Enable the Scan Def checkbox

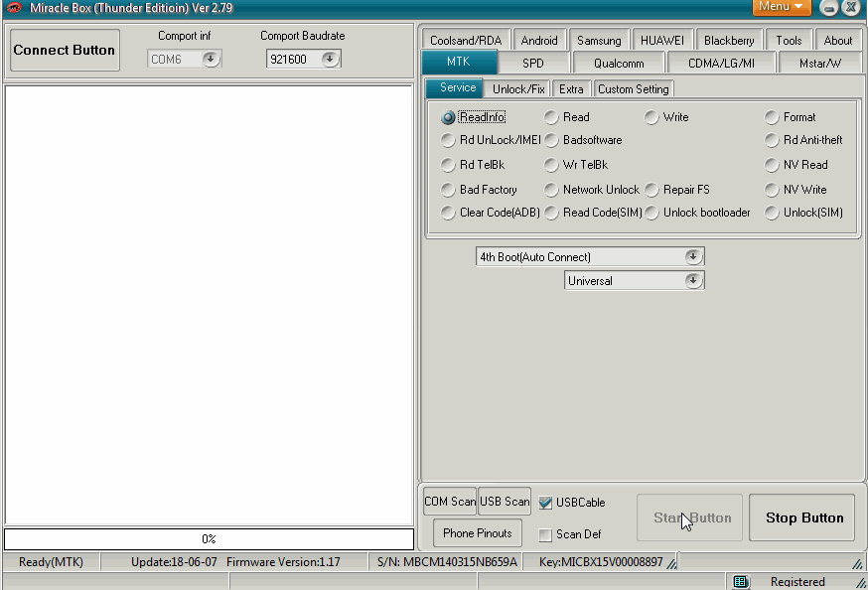pyautogui.click(x=545, y=534)
